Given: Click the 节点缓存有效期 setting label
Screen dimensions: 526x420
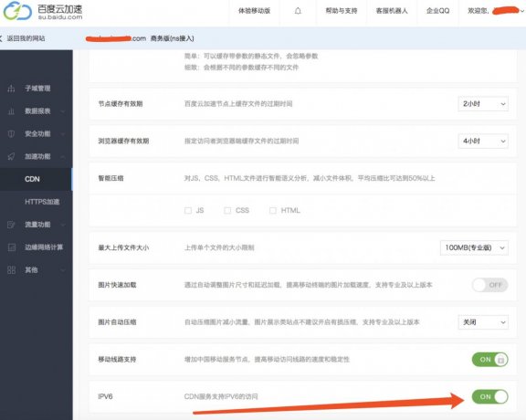Looking at the screenshot, I should click(121, 104).
